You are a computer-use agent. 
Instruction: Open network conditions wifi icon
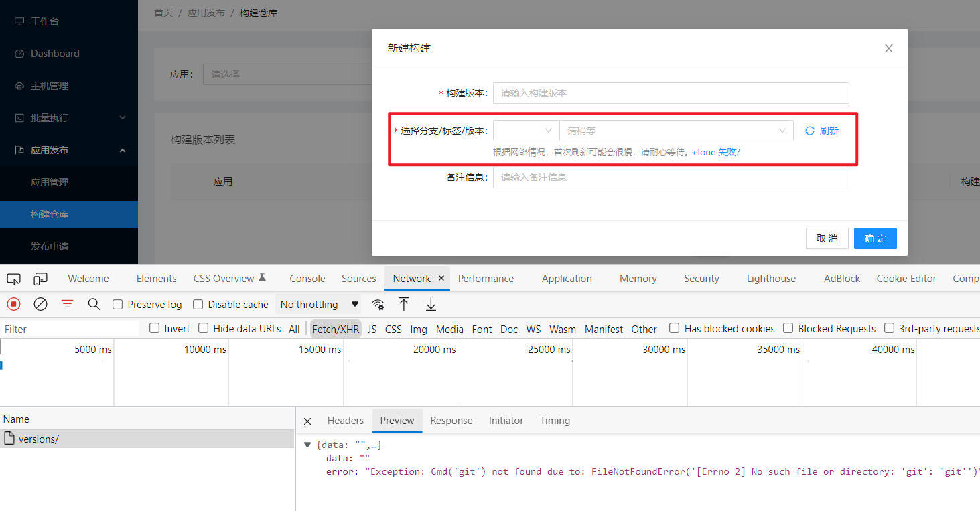378,304
